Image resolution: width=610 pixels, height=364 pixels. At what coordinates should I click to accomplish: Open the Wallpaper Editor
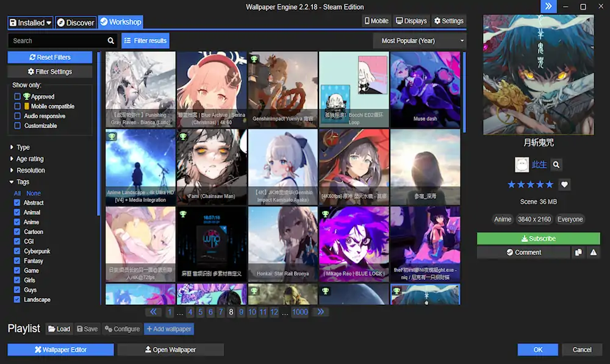coord(60,349)
